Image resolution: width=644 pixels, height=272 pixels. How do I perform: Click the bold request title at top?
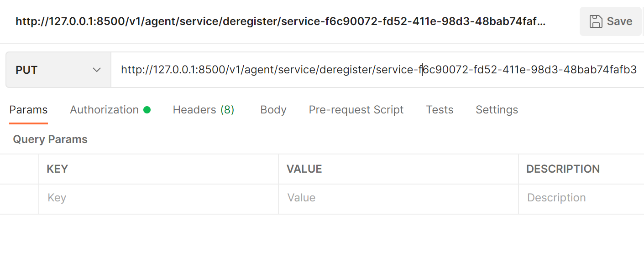click(280, 21)
